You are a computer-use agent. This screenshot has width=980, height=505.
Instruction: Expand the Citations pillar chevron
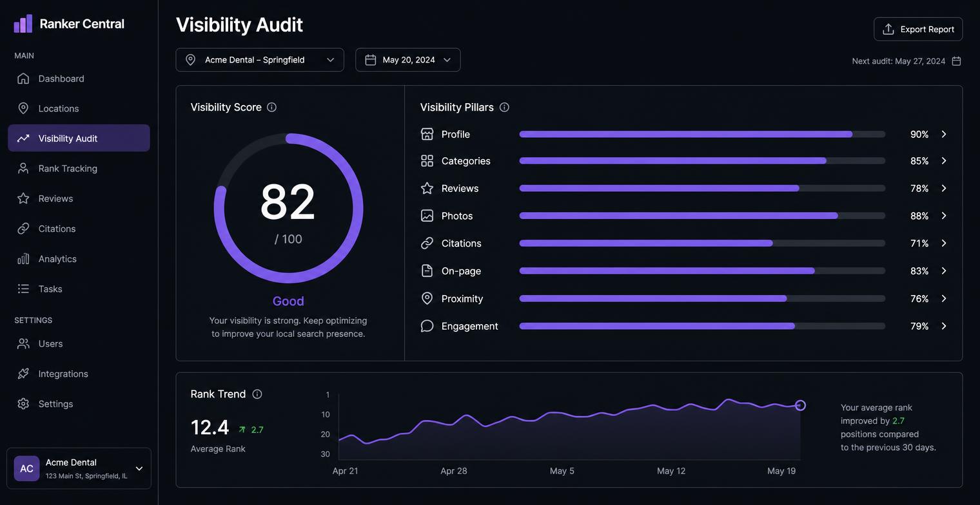[x=944, y=243]
